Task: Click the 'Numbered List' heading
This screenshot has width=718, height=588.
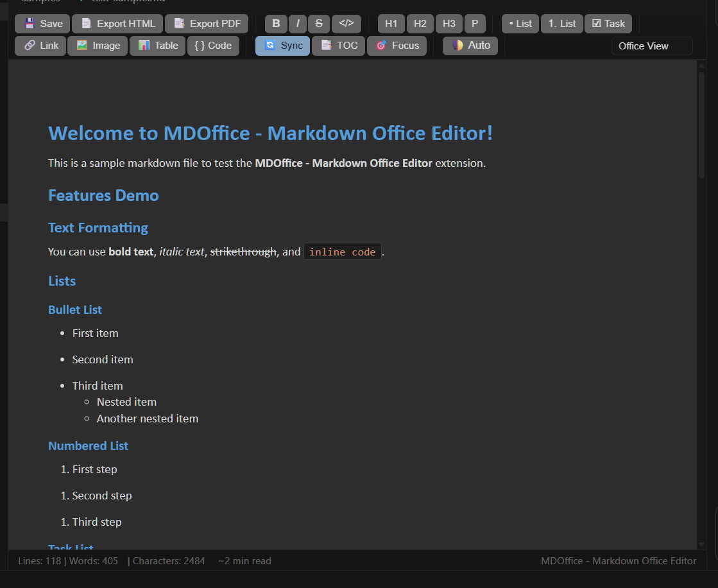Action: (x=89, y=446)
